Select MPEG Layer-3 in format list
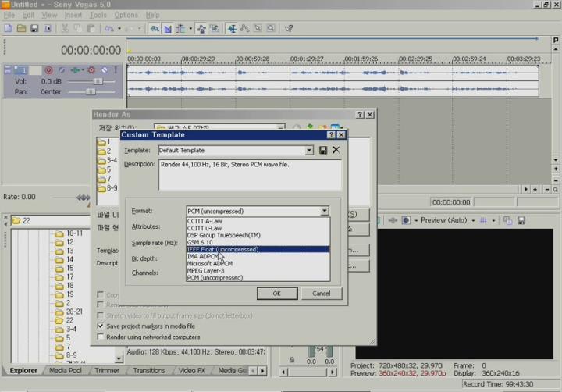Image resolution: width=562 pixels, height=392 pixels. [258, 270]
